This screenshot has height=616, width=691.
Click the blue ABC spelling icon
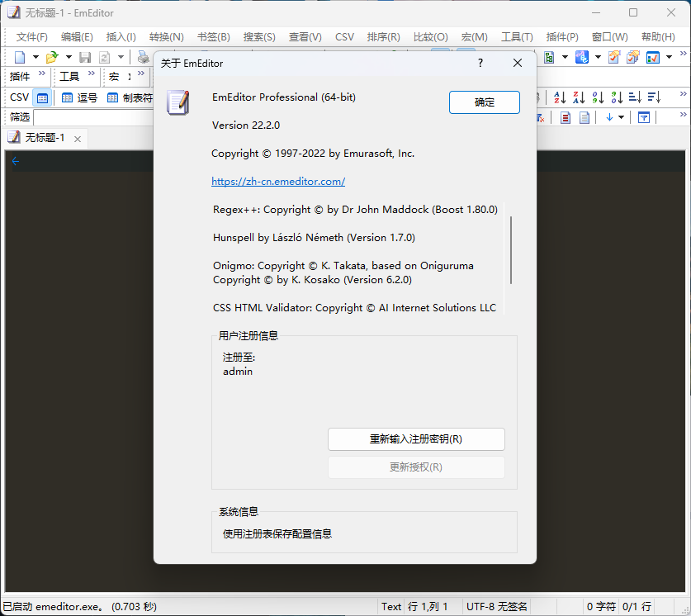(582, 57)
